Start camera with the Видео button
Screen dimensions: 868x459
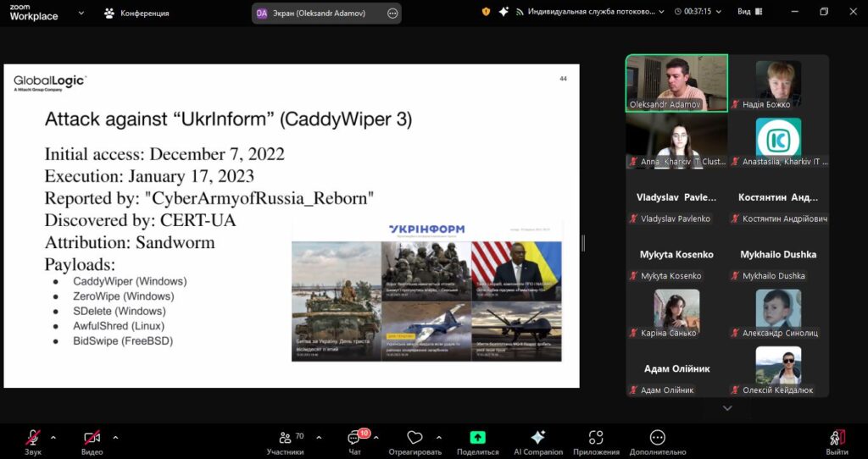pyautogui.click(x=92, y=442)
